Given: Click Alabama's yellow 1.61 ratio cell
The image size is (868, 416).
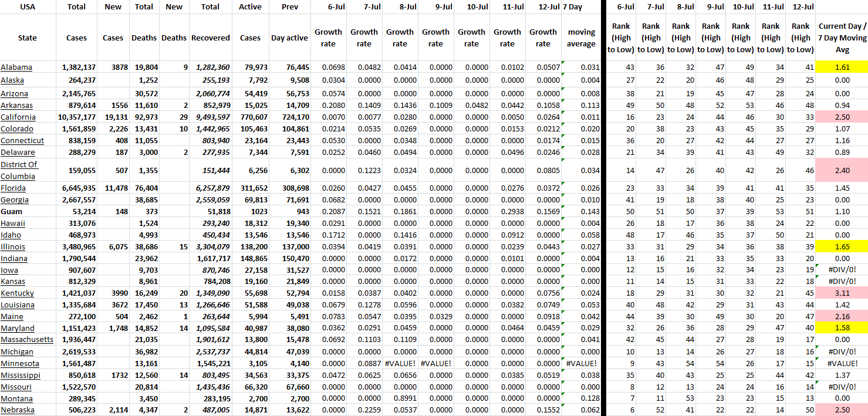Looking at the screenshot, I should (842, 67).
